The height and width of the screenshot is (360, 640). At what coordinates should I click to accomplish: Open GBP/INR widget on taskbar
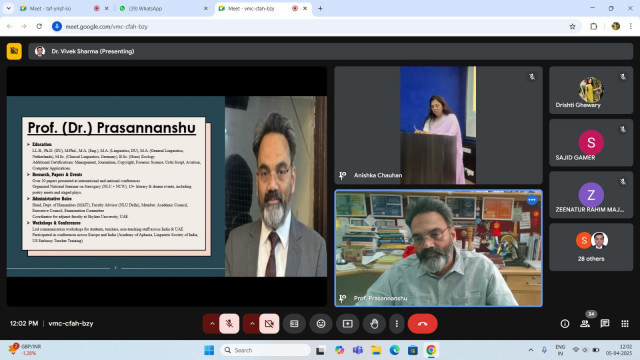(x=25, y=350)
